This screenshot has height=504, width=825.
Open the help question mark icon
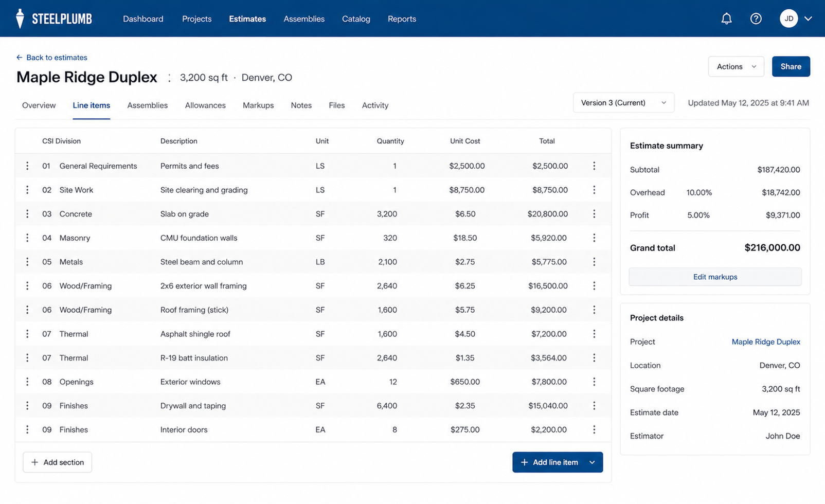tap(756, 19)
